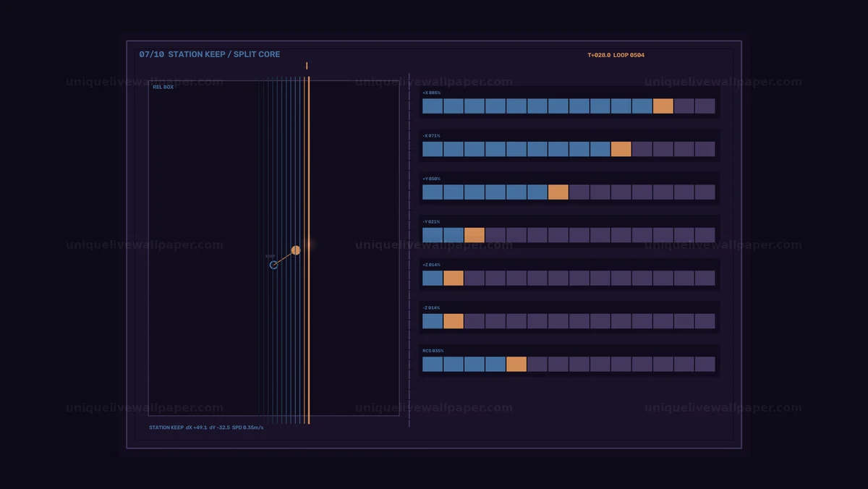Click the 'STATION KEEP / SPLIT CORE' title

[224, 54]
